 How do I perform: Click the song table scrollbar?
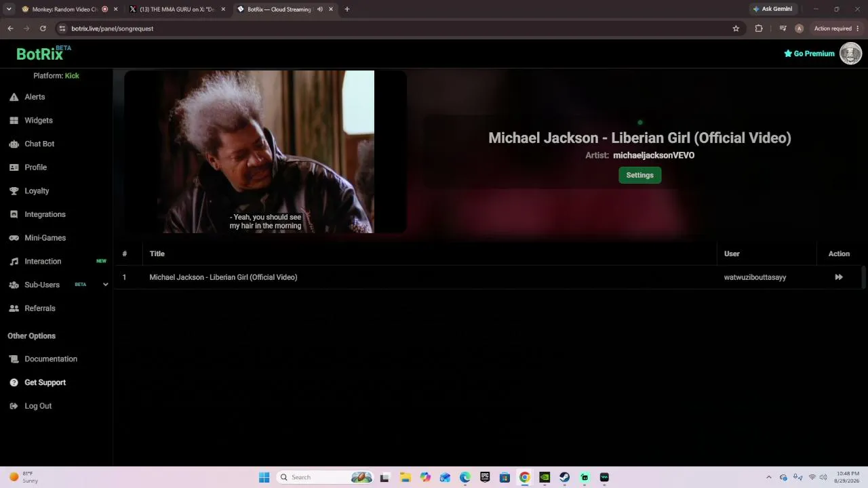coord(863,277)
